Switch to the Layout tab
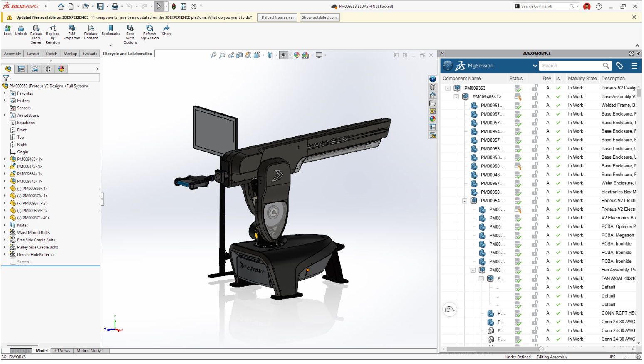Image resolution: width=644 pixels, height=364 pixels. [33, 54]
